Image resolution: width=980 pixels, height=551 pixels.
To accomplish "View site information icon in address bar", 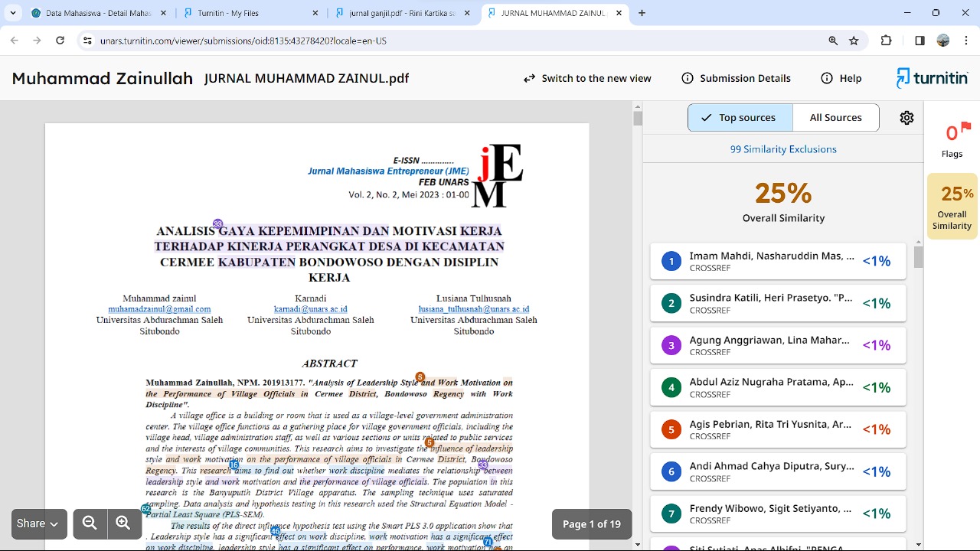I will [87, 41].
